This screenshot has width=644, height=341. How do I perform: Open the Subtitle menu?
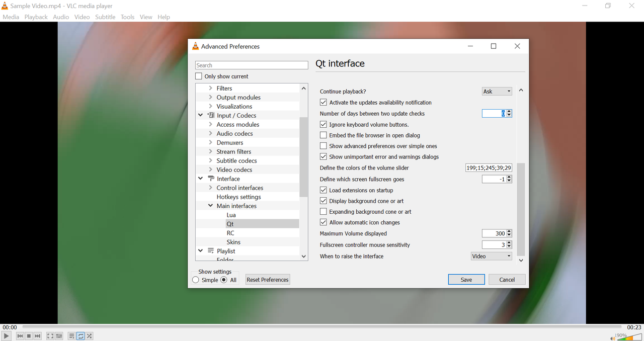point(105,17)
